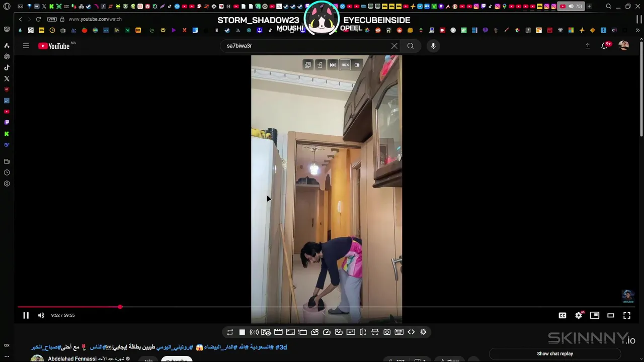The image size is (644, 362).
Task: Toggle cinema mode clapperboard icon
Action: pyautogui.click(x=278, y=332)
